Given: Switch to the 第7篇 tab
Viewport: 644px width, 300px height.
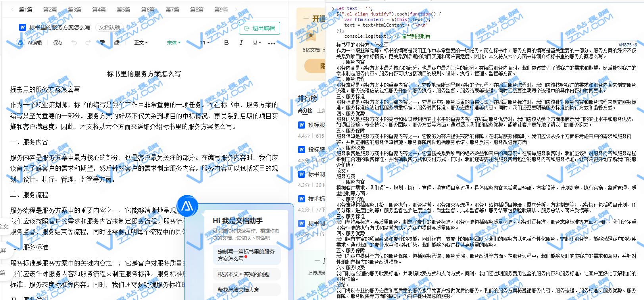Looking at the screenshot, I should [x=172, y=9].
